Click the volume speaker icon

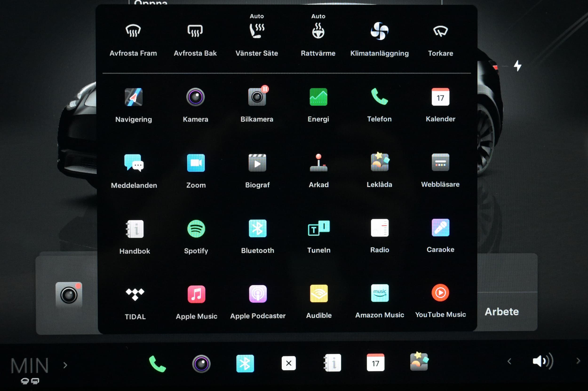(x=543, y=361)
